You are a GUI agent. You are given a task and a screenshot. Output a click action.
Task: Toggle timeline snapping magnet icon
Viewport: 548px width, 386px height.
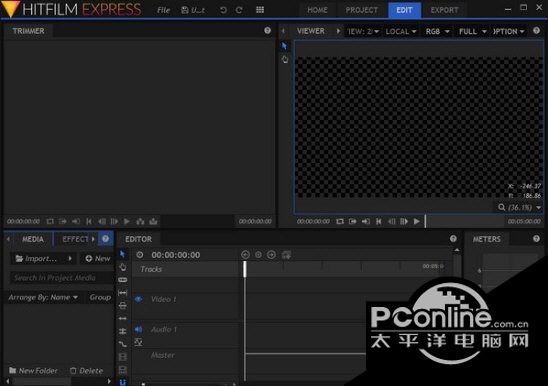(123, 382)
